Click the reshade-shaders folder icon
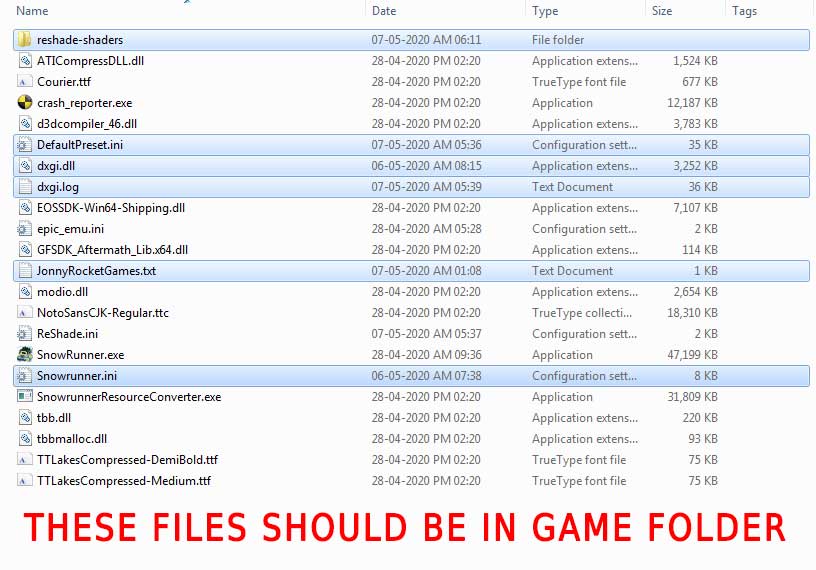The height and width of the screenshot is (570, 816). tap(25, 40)
